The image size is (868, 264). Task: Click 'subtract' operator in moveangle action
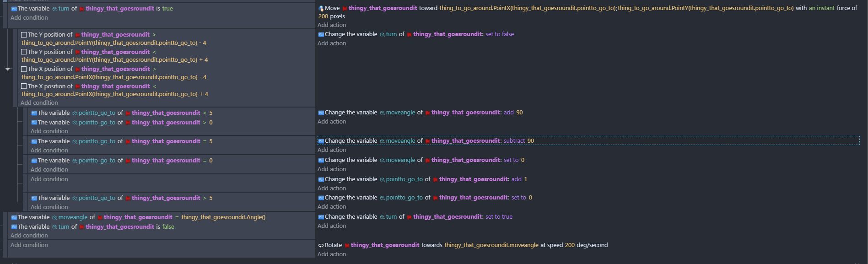click(x=514, y=141)
